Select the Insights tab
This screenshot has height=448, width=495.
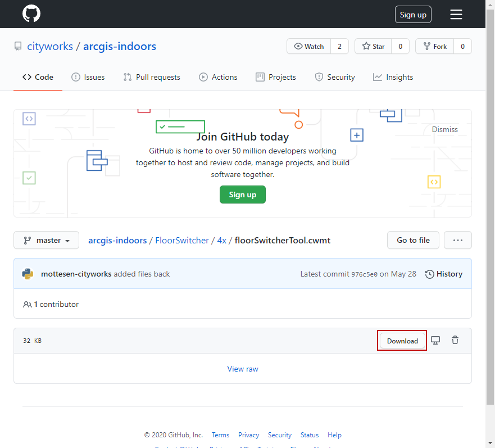click(x=393, y=77)
